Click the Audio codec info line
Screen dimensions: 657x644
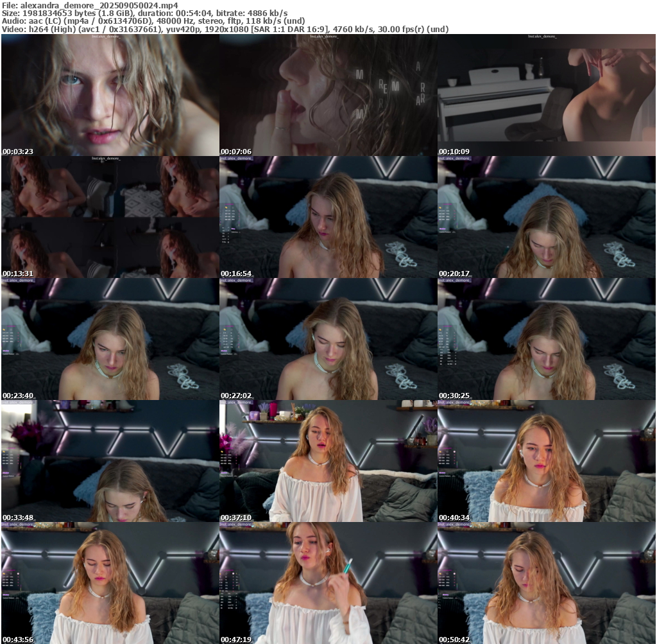tap(153, 21)
